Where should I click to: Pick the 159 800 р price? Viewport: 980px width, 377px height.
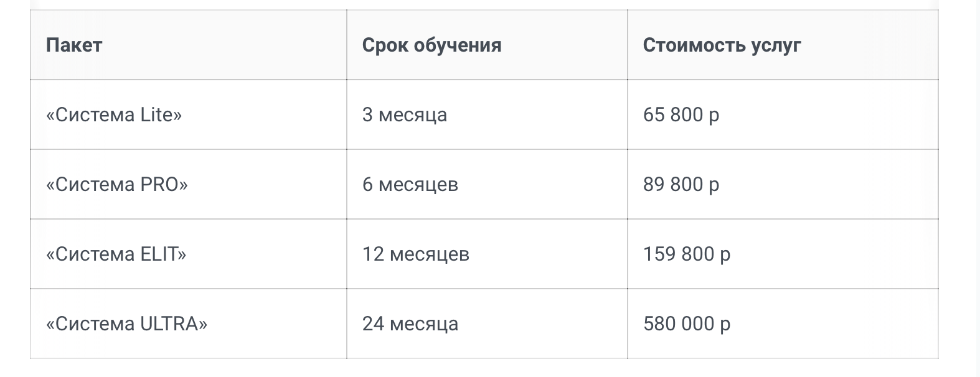pyautogui.click(x=687, y=254)
